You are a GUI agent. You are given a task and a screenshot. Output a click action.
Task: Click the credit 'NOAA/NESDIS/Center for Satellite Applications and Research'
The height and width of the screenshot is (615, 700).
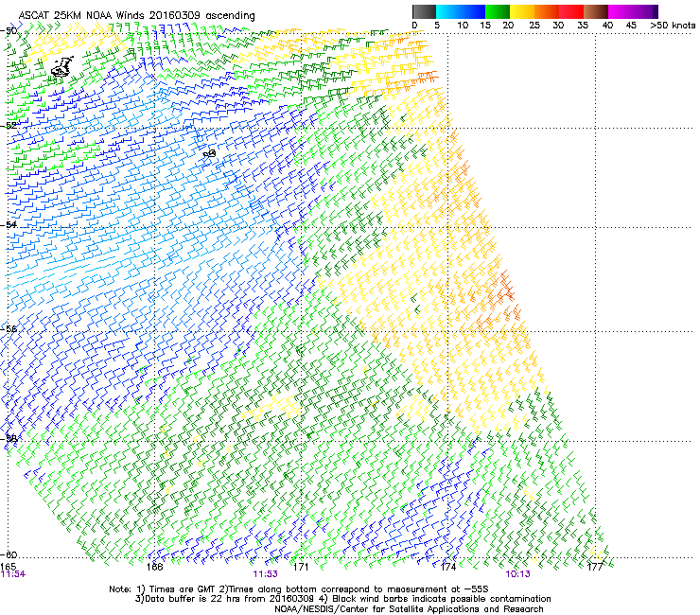(409, 609)
